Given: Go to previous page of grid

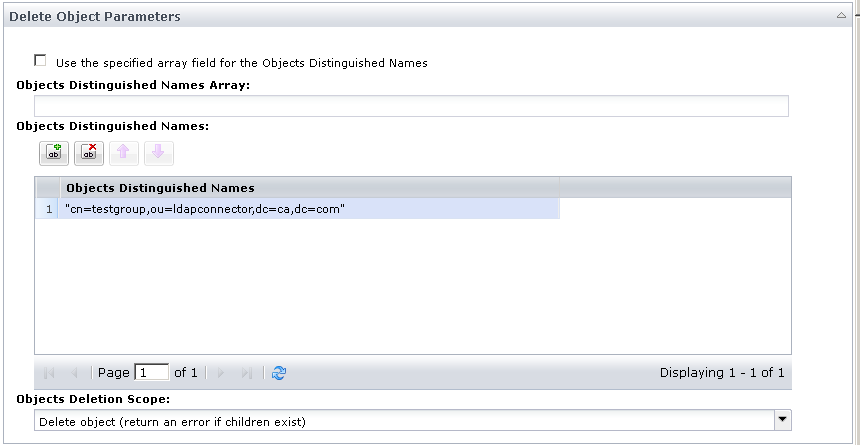Looking at the screenshot, I should (x=74, y=373).
